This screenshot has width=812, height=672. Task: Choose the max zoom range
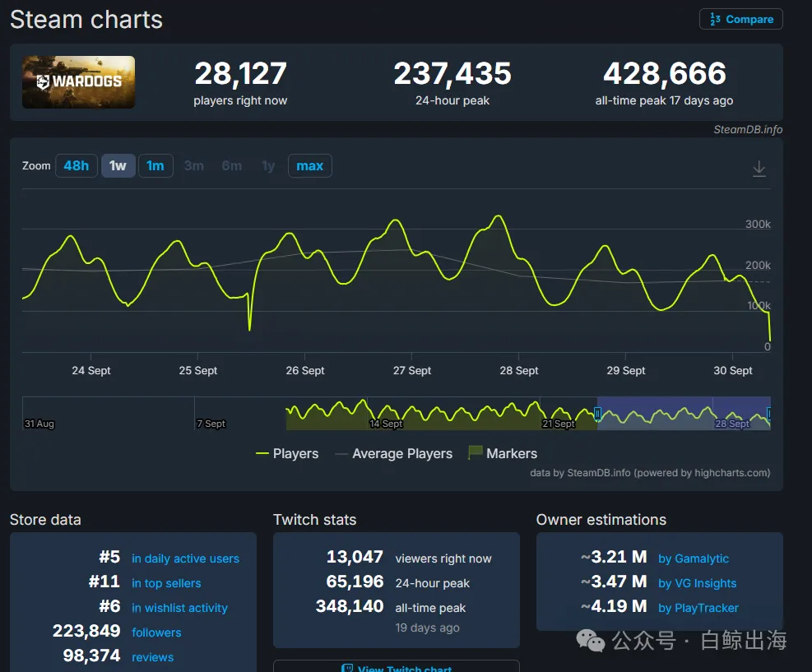coord(309,165)
